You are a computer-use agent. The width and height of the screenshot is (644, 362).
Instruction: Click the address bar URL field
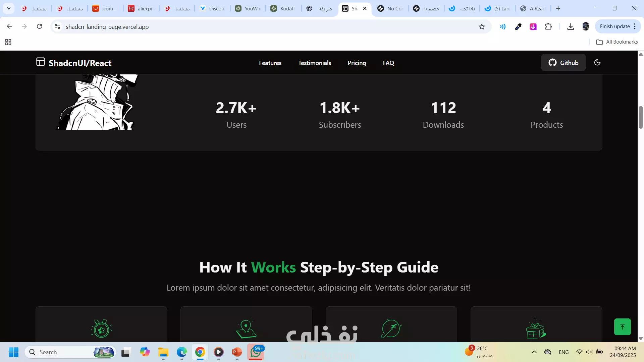(235, 27)
